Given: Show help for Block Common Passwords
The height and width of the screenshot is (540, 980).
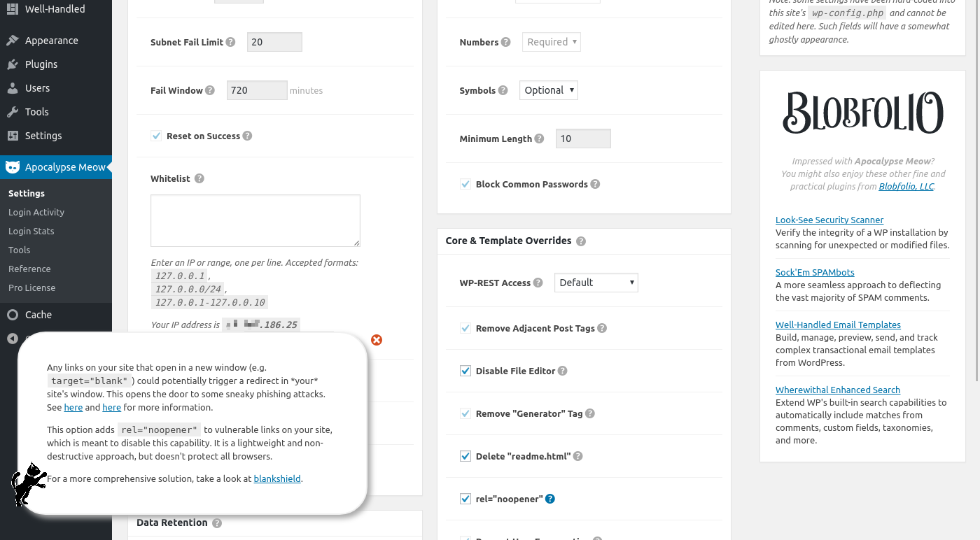Looking at the screenshot, I should (x=595, y=184).
